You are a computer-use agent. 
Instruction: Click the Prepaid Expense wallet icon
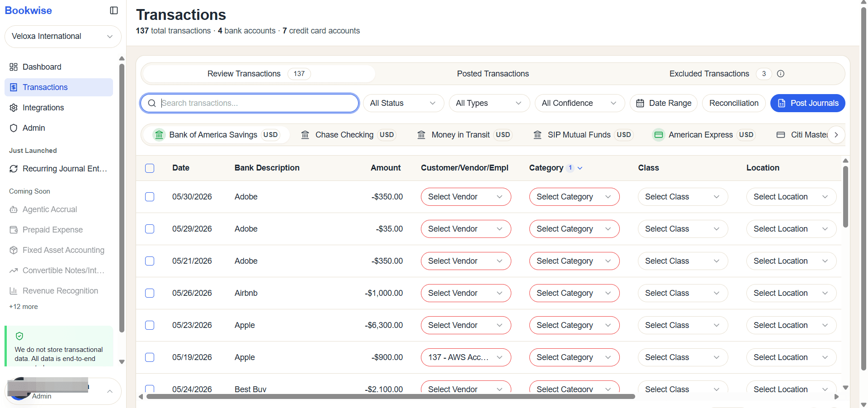click(14, 230)
